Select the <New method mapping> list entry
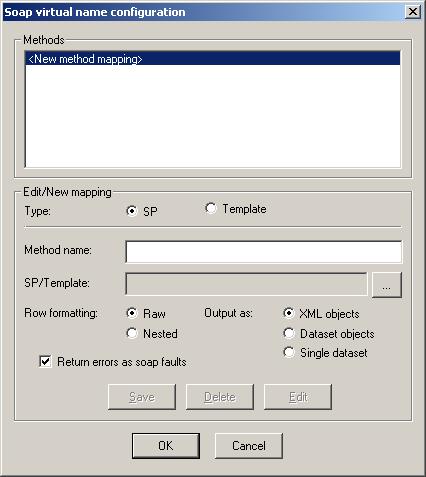Viewport: 426px width, 477px height. (213, 59)
